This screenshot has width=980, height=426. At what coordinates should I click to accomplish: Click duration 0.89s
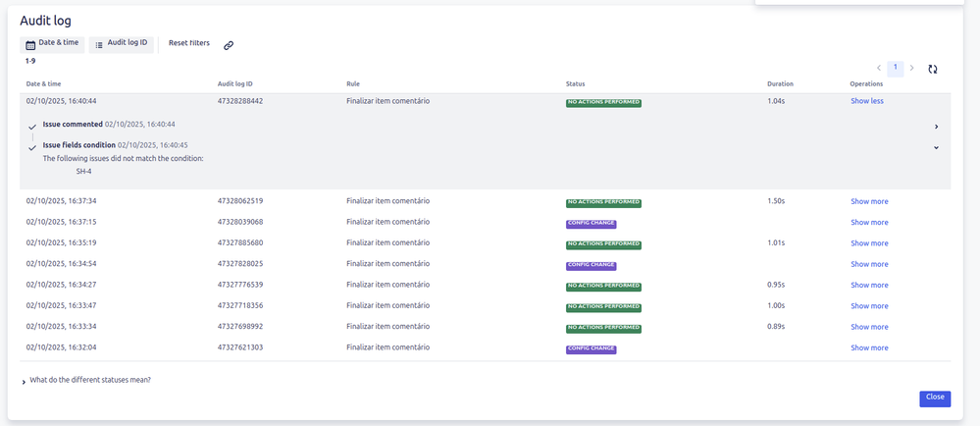(x=776, y=327)
